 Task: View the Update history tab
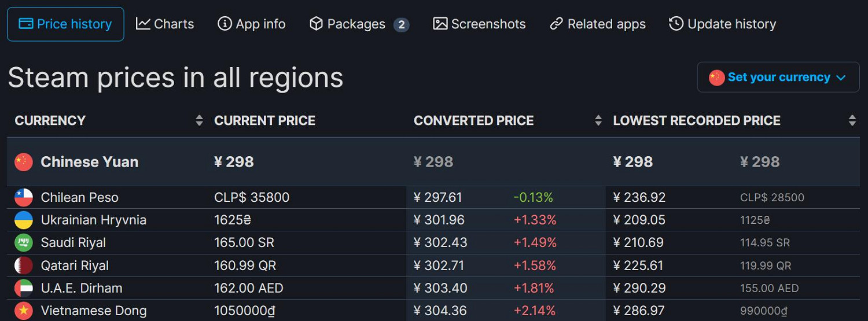(x=722, y=24)
